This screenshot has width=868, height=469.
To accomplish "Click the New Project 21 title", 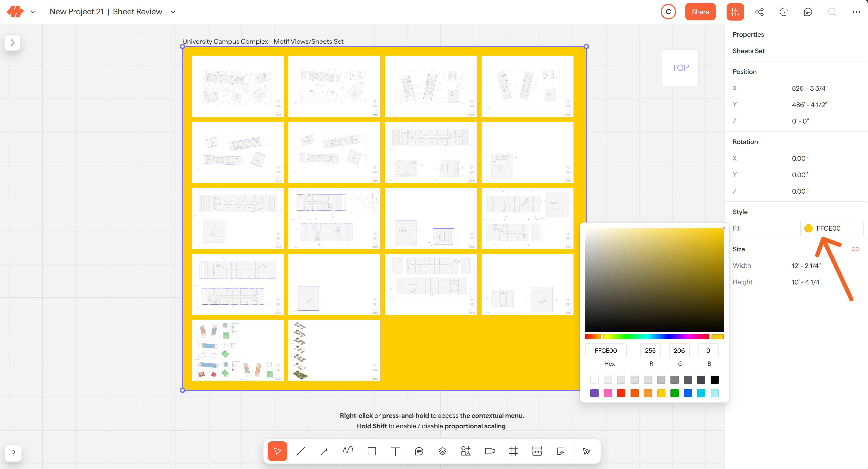I will click(76, 12).
